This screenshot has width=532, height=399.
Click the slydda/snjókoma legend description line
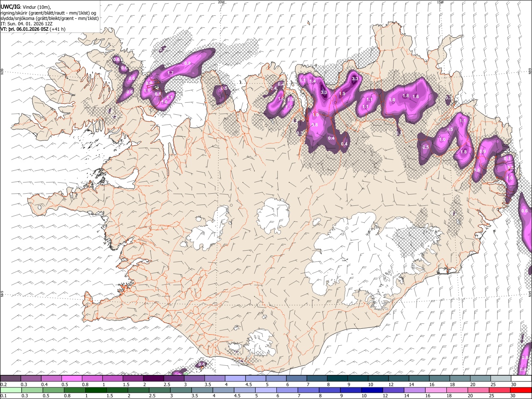tap(50, 18)
